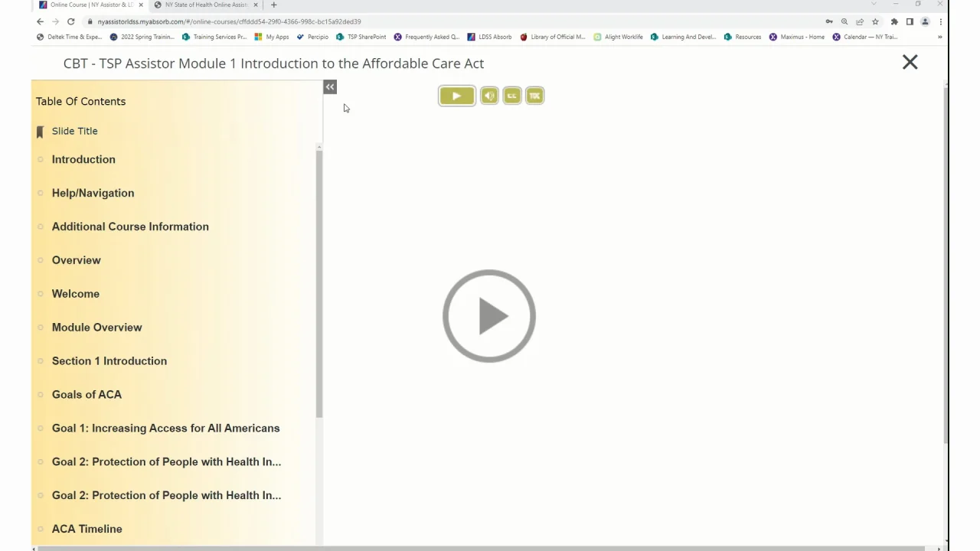
Task: Open the Additional Course Information slide
Action: [x=130, y=227]
